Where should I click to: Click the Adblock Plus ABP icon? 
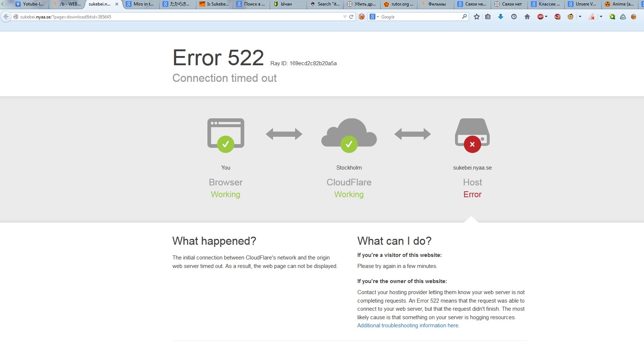tap(540, 17)
